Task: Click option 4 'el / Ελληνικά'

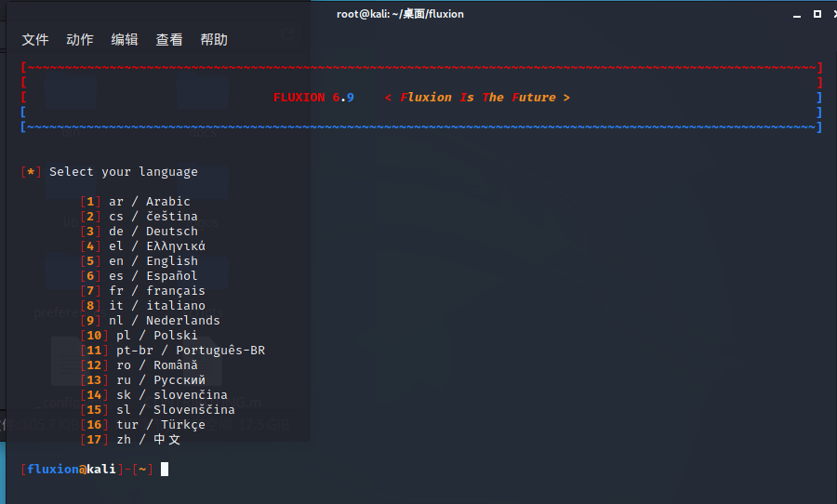Action: point(142,246)
